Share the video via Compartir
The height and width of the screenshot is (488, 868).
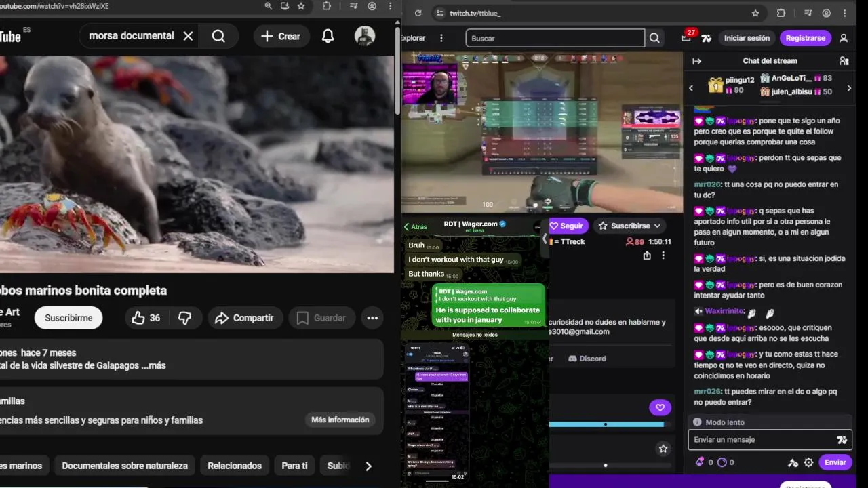244,318
